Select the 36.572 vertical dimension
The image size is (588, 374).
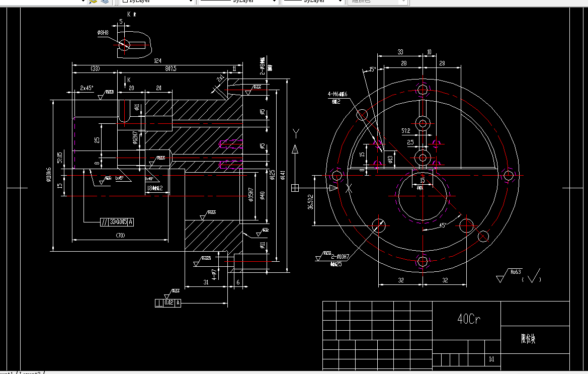click(x=310, y=201)
